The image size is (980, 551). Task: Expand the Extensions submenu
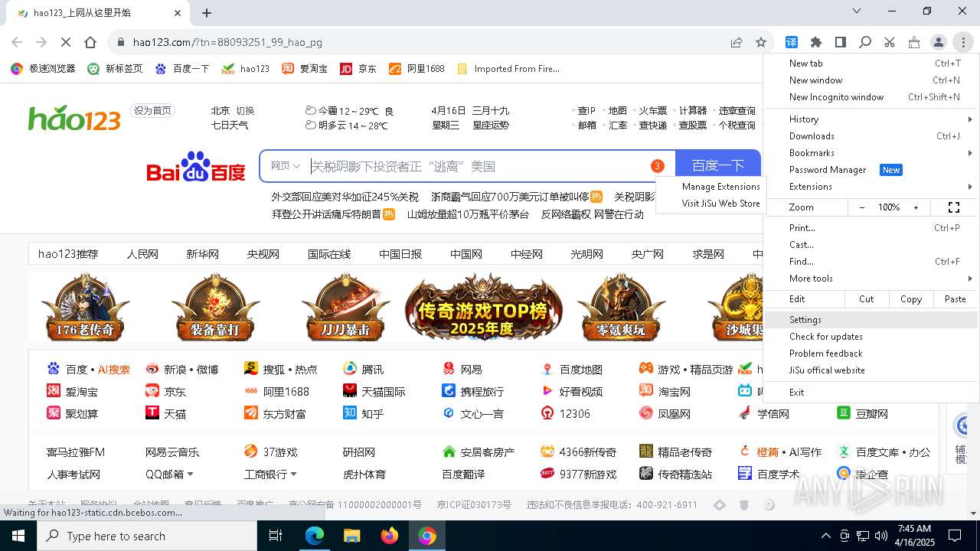point(871,187)
